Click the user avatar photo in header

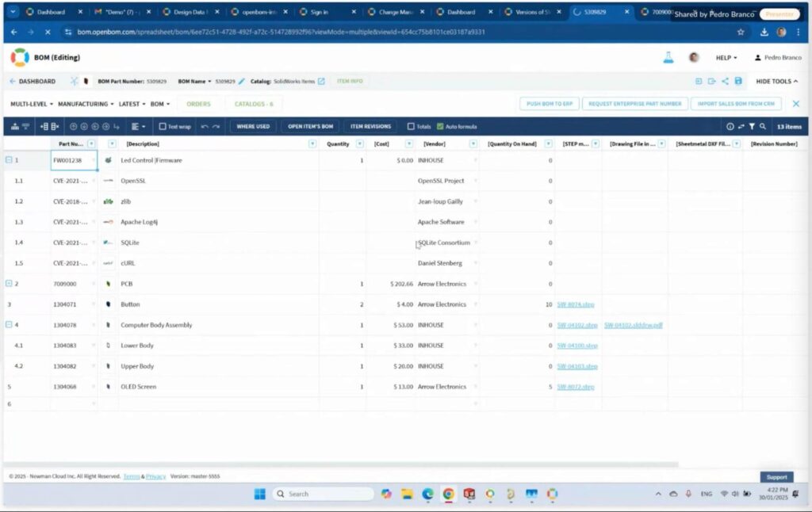click(x=694, y=58)
